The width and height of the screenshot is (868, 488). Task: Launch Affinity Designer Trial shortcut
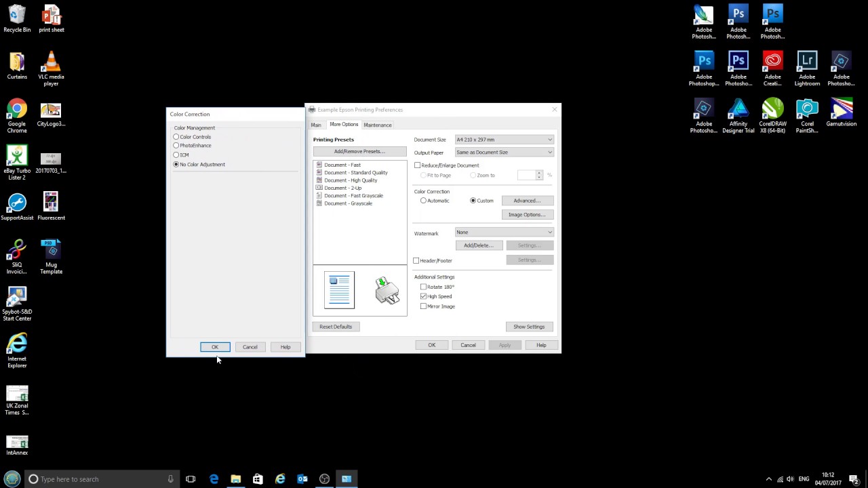(x=738, y=116)
